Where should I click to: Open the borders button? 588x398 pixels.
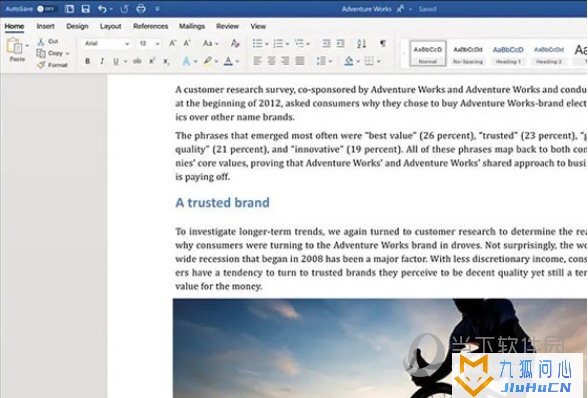click(369, 61)
